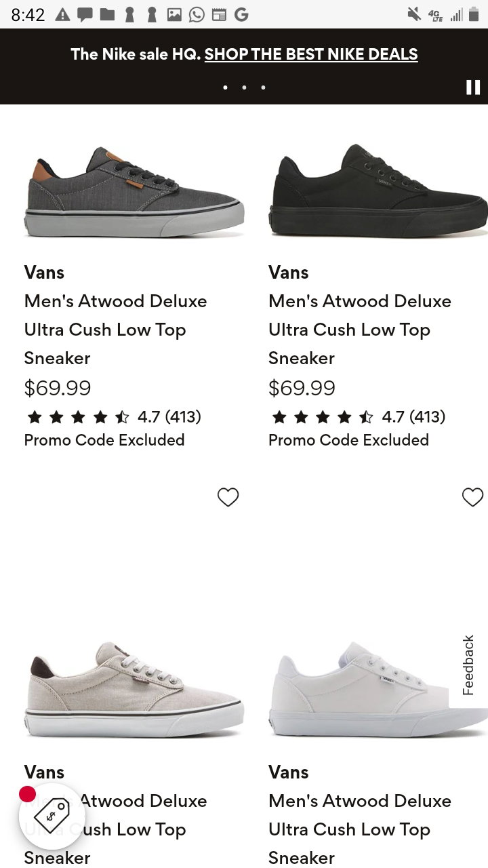View the gray Vans Atwood sneaker image
The width and height of the screenshot is (488, 868).
[x=134, y=192]
